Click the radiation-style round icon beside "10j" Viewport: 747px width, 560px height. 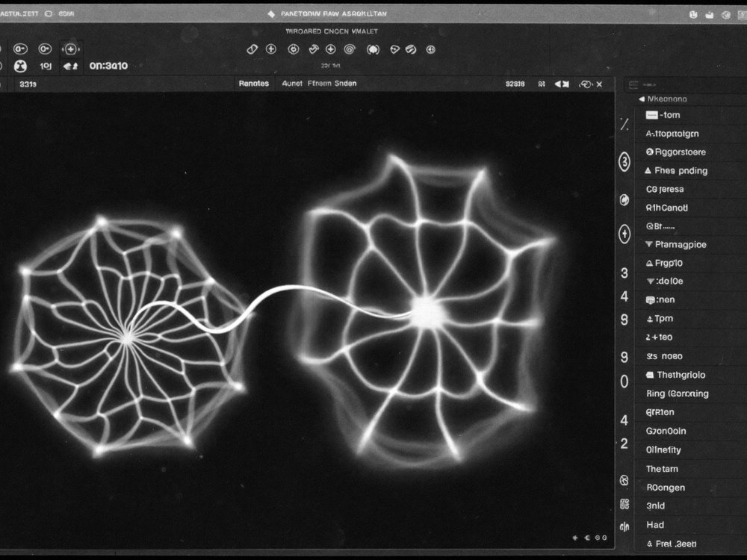click(x=20, y=66)
